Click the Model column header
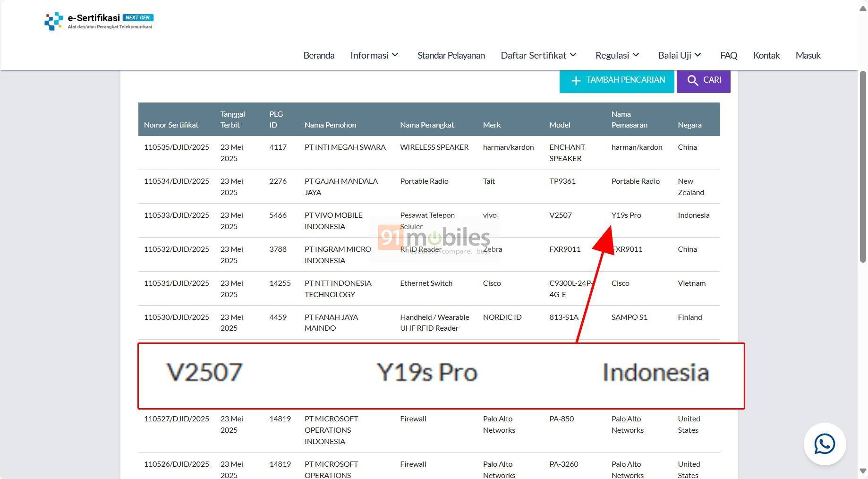 [x=560, y=125]
